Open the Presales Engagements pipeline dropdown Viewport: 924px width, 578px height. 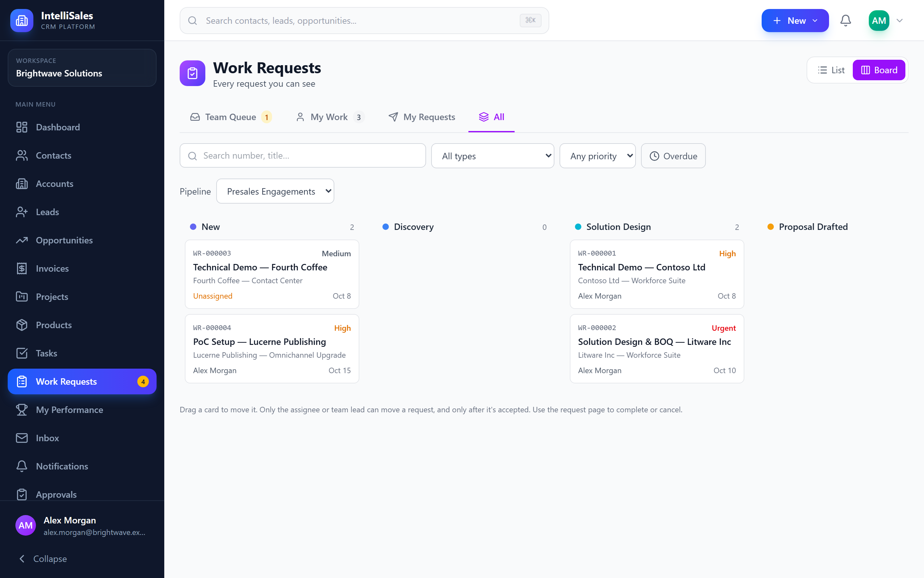point(275,191)
